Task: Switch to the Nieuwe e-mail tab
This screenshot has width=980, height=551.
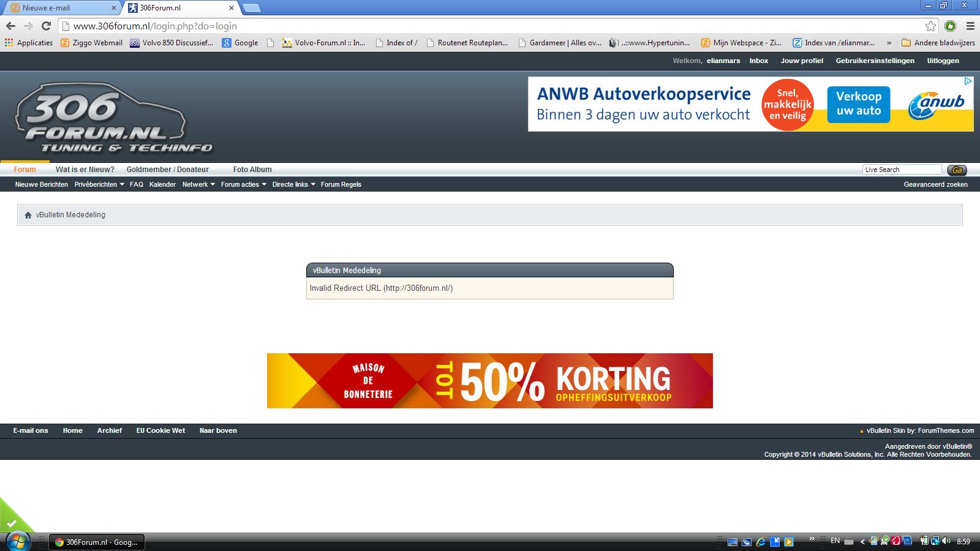Action: (61, 8)
